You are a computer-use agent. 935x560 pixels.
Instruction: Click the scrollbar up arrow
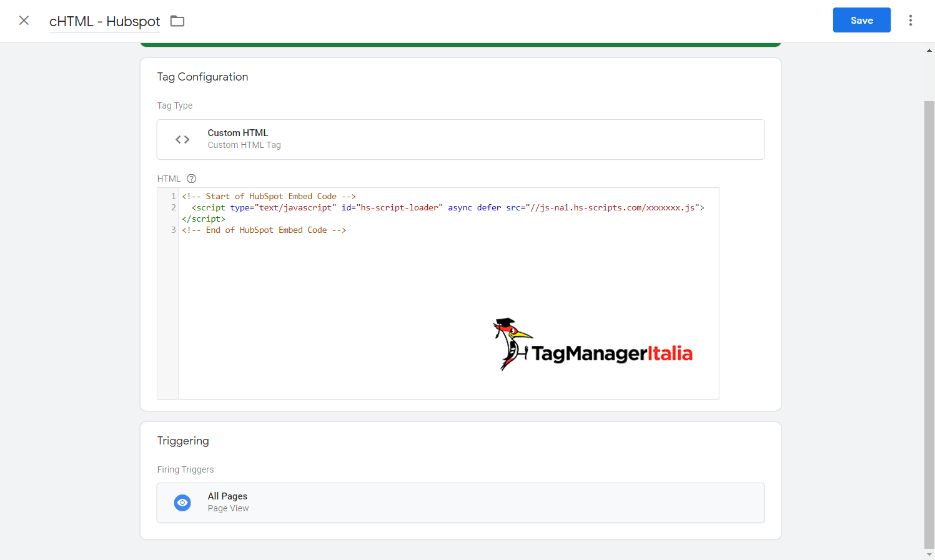pyautogui.click(x=929, y=50)
